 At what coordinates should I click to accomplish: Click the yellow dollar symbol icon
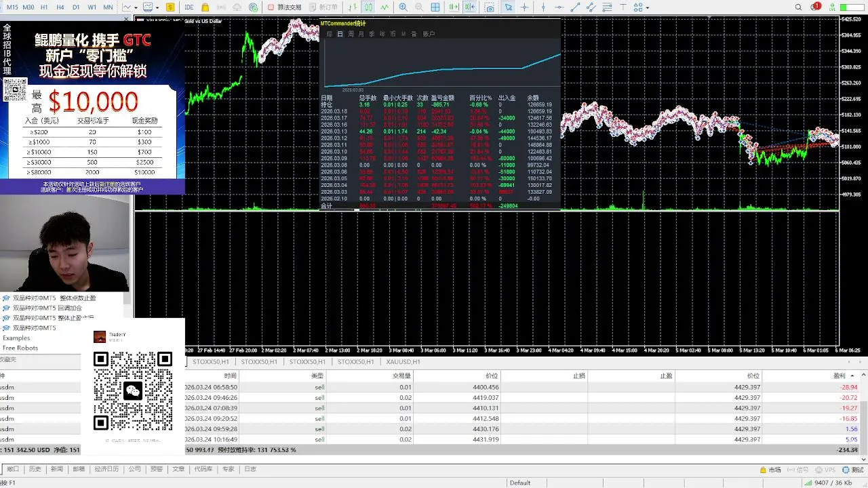pyautogui.click(x=170, y=7)
